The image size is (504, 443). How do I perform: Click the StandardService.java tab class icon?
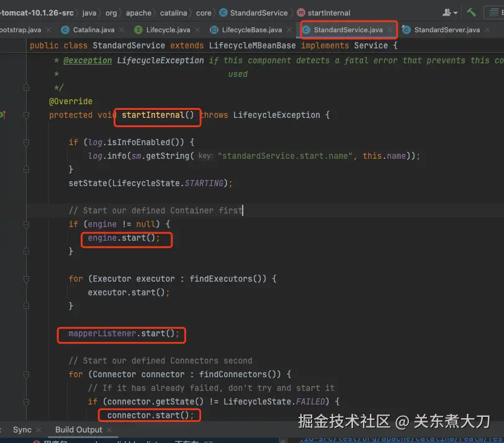pyautogui.click(x=307, y=30)
